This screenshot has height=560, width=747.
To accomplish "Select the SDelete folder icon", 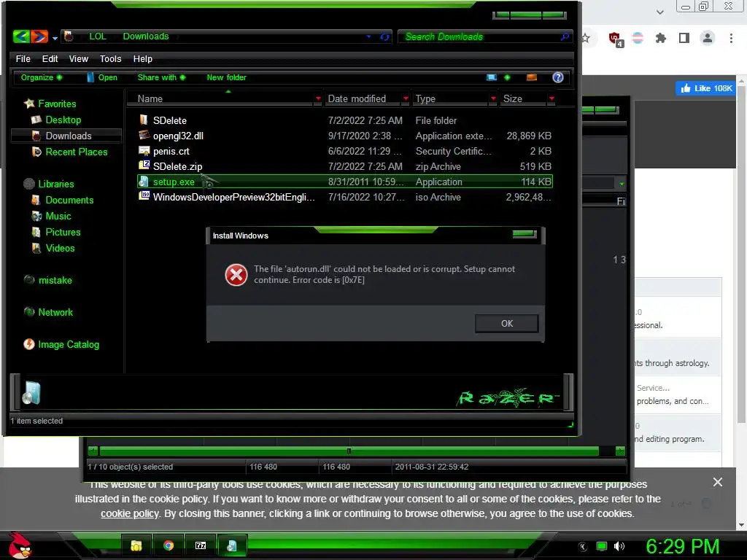I will (144, 120).
